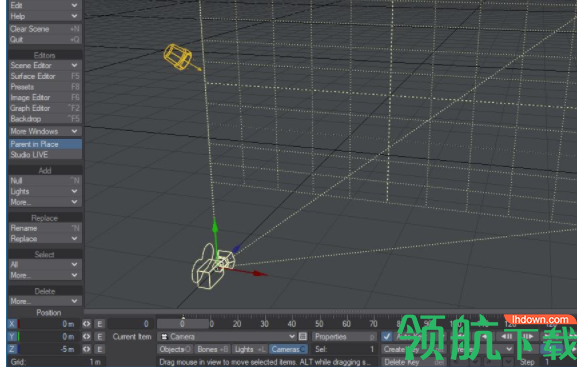Step forward one frame in playback controls
Screen dimensions: 577x367
coord(528,336)
